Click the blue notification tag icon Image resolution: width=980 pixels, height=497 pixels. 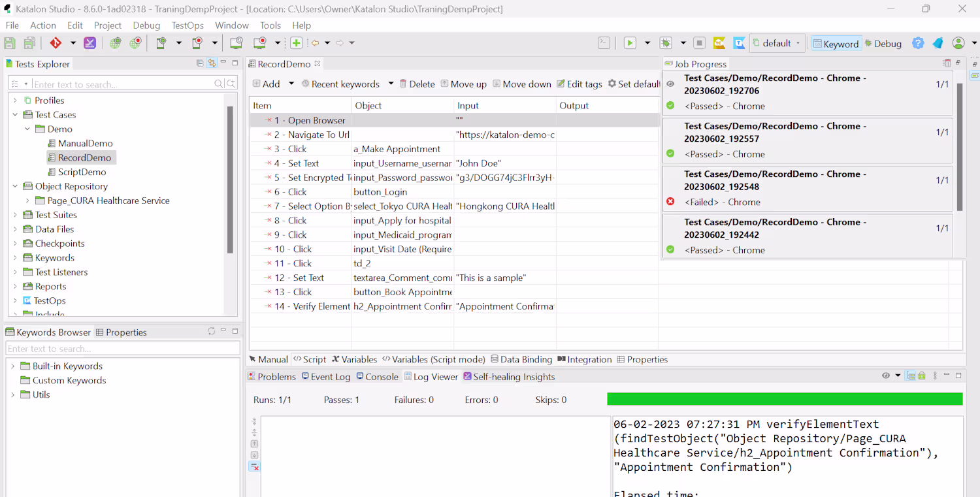pos(938,43)
